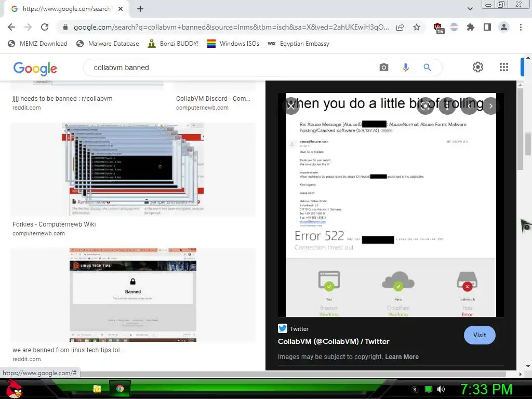Open Bonzi BUDDY! bookmark

coord(173,44)
